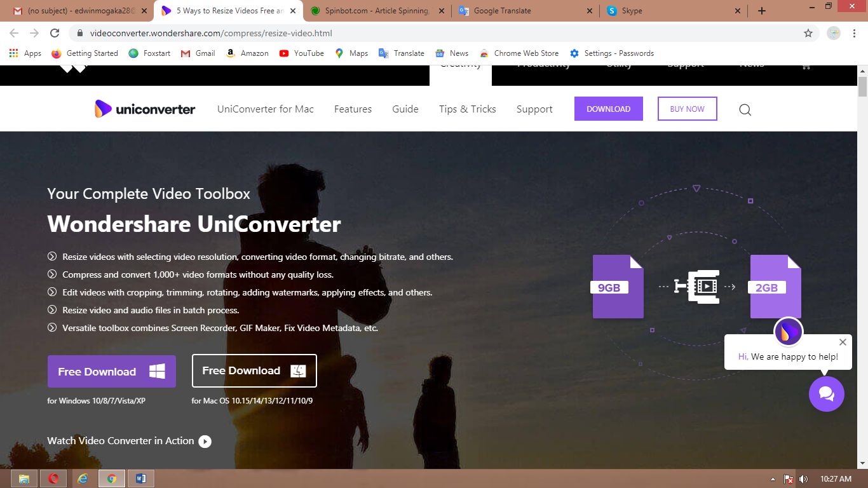Open the Tips & Tricks menu item

tap(468, 109)
